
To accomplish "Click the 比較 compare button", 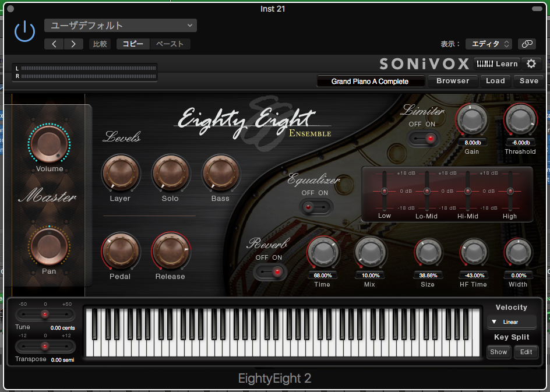I will (100, 44).
